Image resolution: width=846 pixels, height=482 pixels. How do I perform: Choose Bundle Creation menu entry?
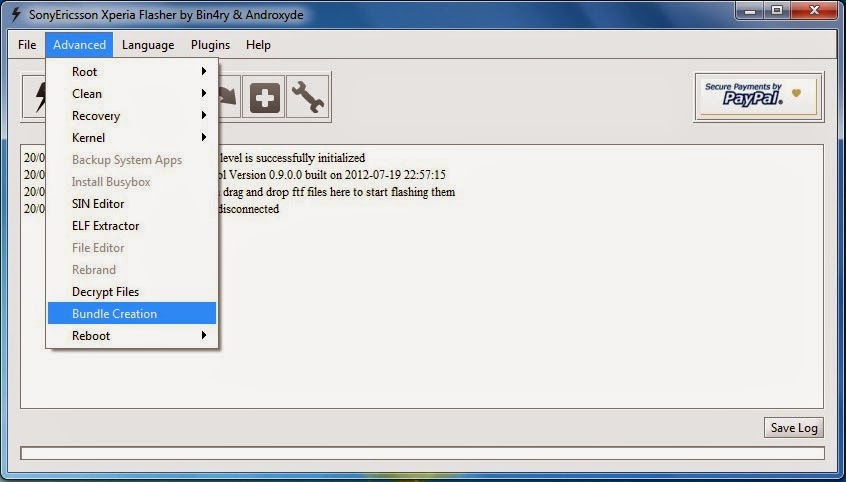click(x=132, y=314)
